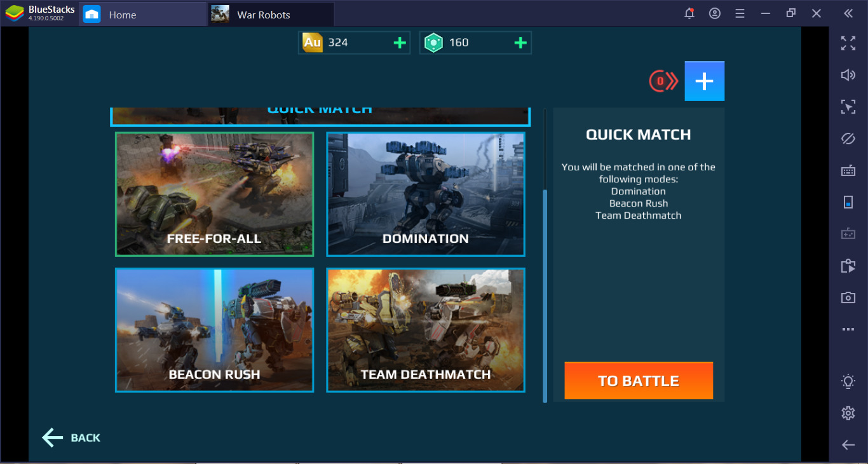Choose the Team Deathmatch mode card
This screenshot has height=464, width=868.
pyautogui.click(x=426, y=330)
